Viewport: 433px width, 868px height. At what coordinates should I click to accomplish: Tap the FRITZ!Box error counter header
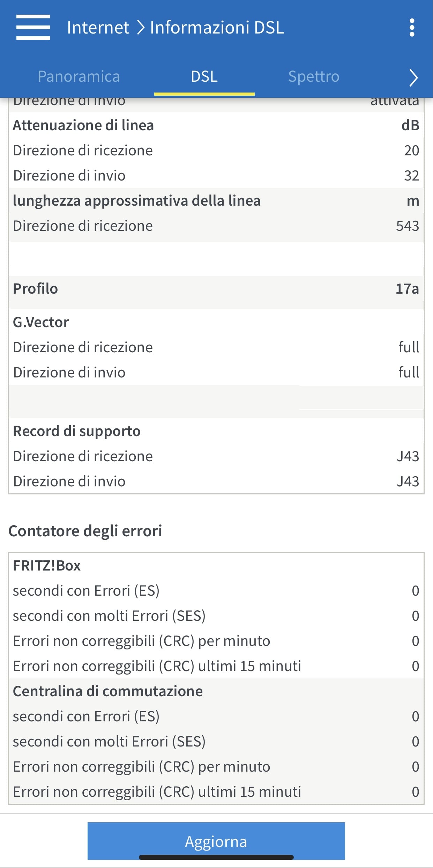[47, 566]
